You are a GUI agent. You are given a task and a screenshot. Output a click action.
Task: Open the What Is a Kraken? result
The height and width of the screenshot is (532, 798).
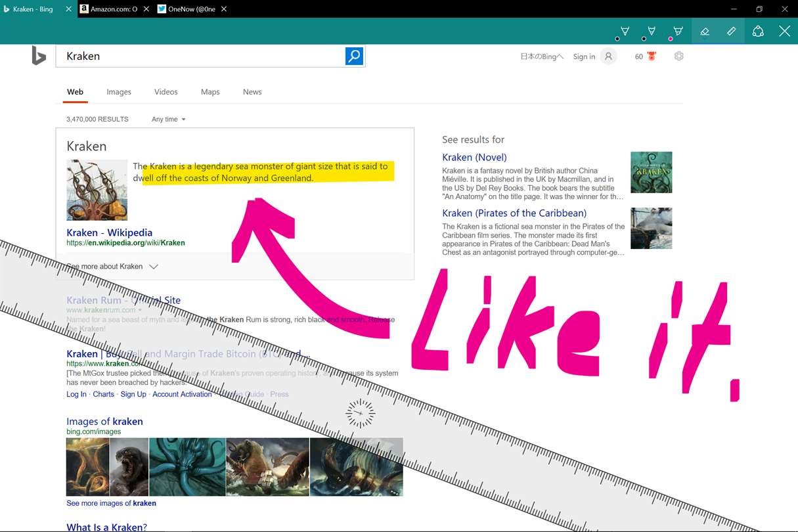pyautogui.click(x=106, y=527)
